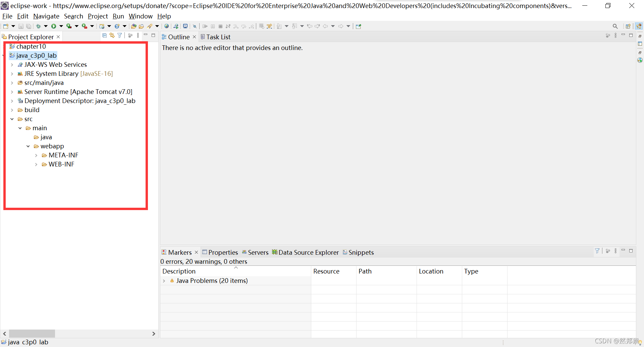Viewport: 644px width, 347px height.
Task: Open the New wizard dropdown arrow
Action: (13, 26)
